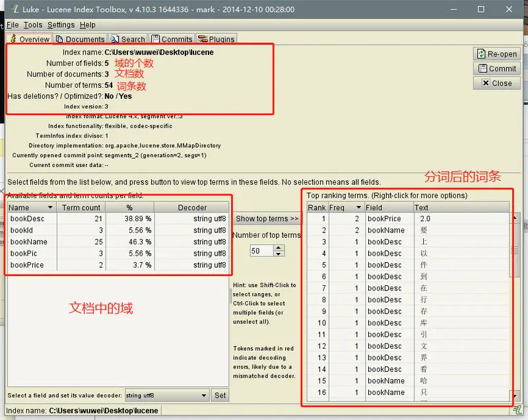Click the Text column header in terms table
This screenshot has height=420, width=528.
pyautogui.click(x=461, y=207)
